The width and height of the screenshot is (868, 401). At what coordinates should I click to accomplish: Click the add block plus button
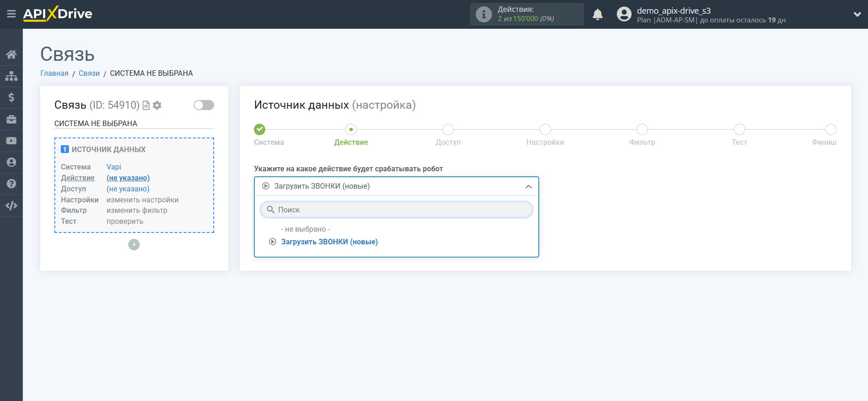134,245
